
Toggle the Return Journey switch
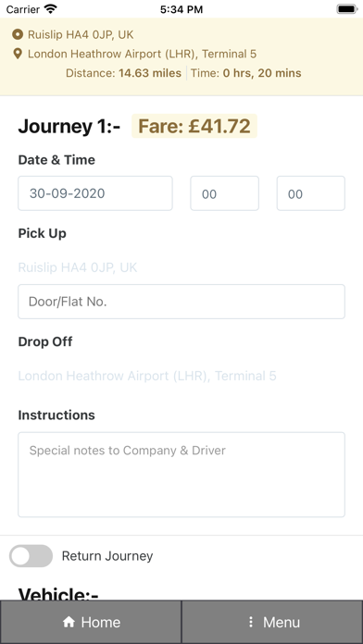31,556
